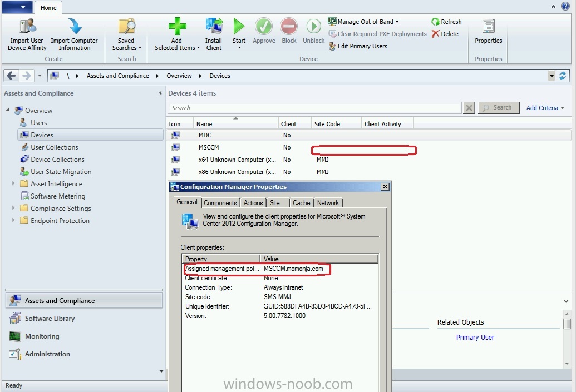576x392 pixels.
Task: Switch to the Components tab
Action: pyautogui.click(x=220, y=203)
